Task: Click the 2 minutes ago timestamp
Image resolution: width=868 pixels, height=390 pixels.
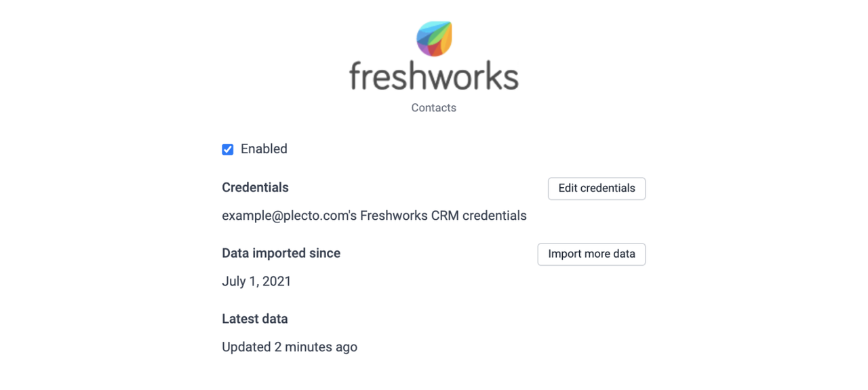Action: click(x=315, y=347)
